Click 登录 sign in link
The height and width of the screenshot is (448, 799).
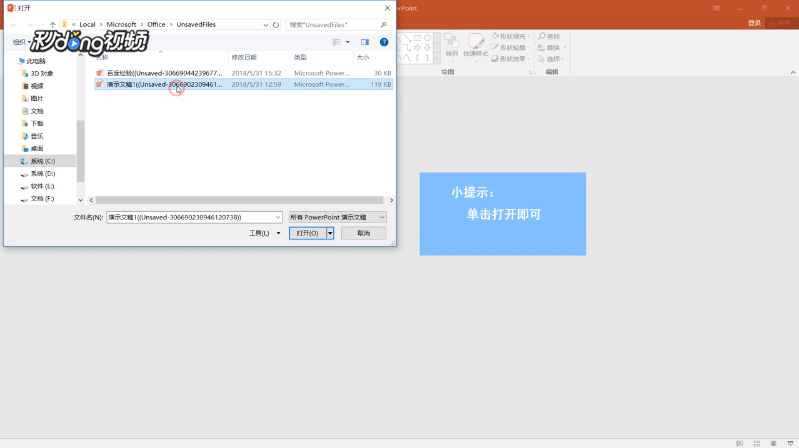coord(754,23)
